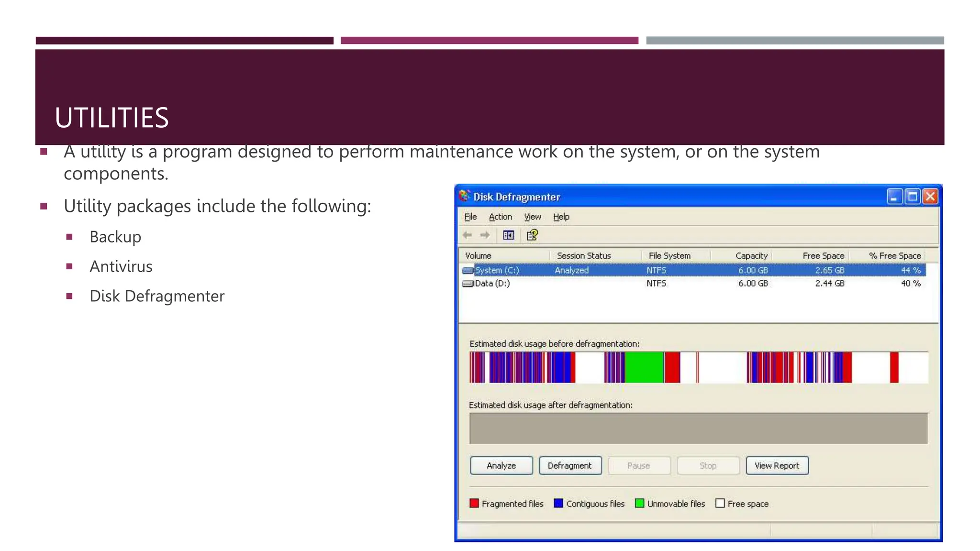Screen dimensions: 980x551
Task: Sort by Capacity column header
Action: 741,256
